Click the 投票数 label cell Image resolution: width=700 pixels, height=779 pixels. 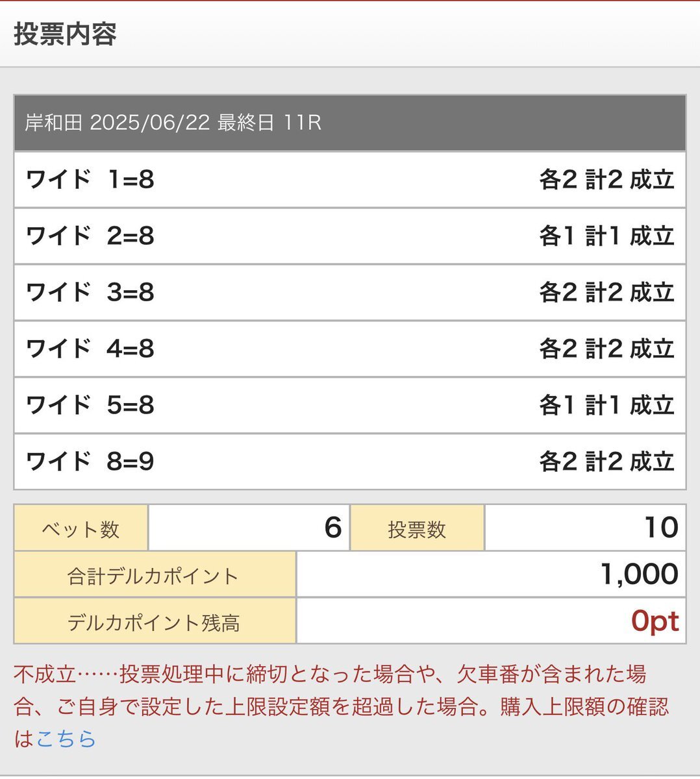418,528
